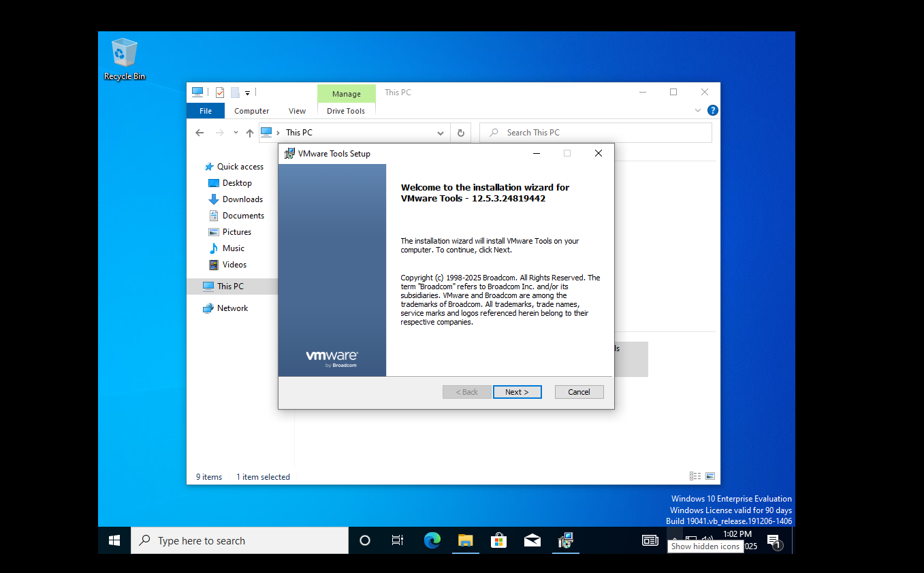Switch to details view in status bar
This screenshot has height=573, width=924.
695,476
